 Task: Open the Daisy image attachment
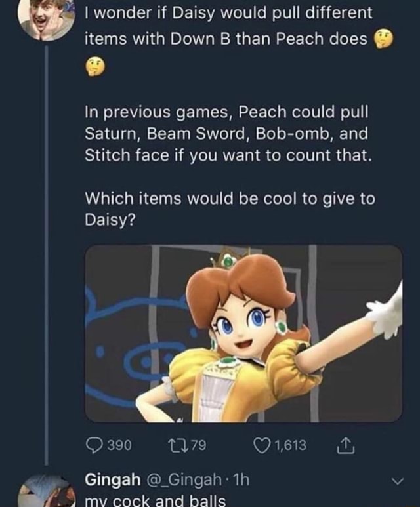click(x=243, y=333)
